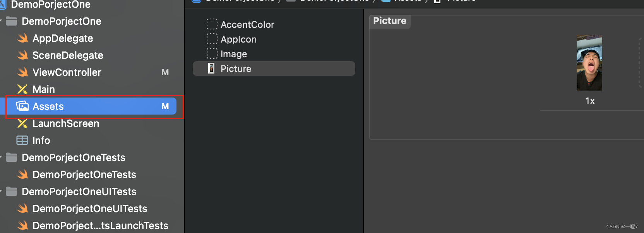Click the AccentColor dashed placeholder icon

[212, 24]
